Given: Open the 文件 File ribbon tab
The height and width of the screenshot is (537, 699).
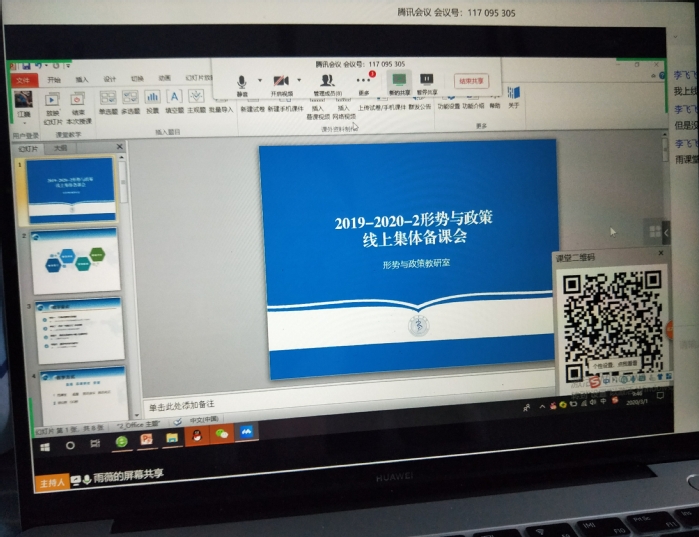Looking at the screenshot, I should [x=24, y=80].
